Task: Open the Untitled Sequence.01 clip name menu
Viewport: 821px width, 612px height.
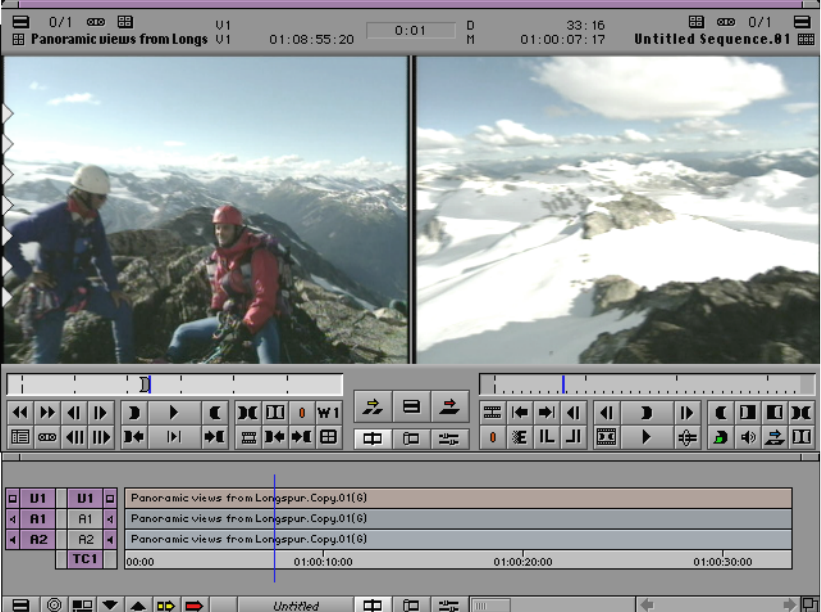Action: [712, 40]
